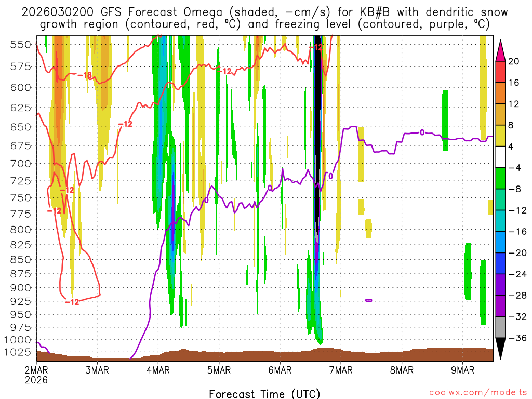Click the purple legend swatch -24 to -28
This screenshot has height=399, width=532.
point(500,285)
